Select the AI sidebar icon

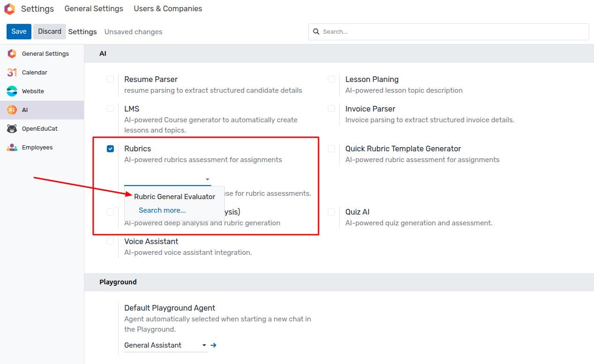(x=12, y=110)
